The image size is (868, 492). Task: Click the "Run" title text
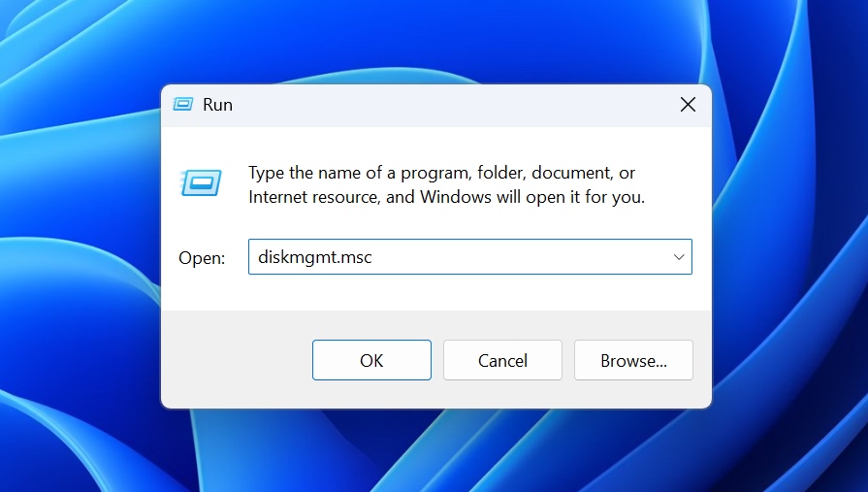[x=217, y=105]
